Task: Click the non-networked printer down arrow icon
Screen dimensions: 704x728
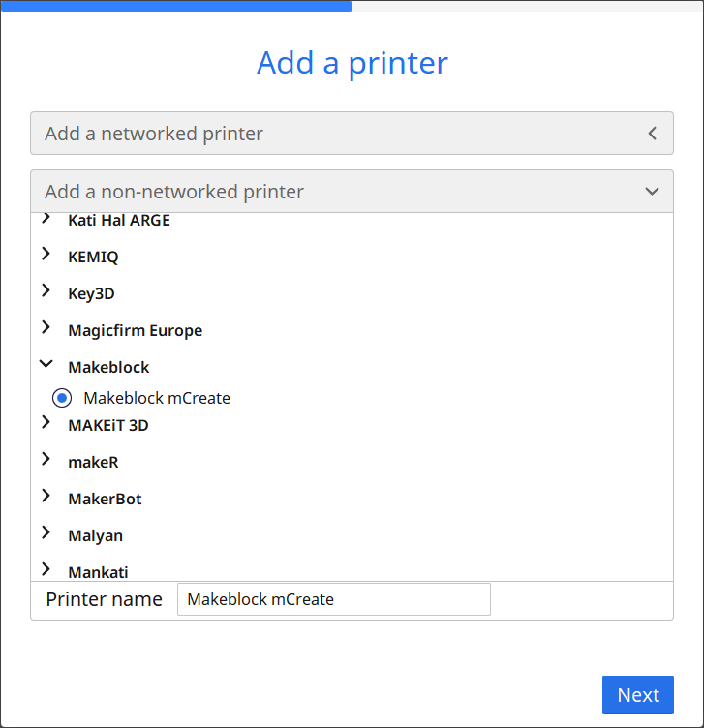Action: point(652,192)
